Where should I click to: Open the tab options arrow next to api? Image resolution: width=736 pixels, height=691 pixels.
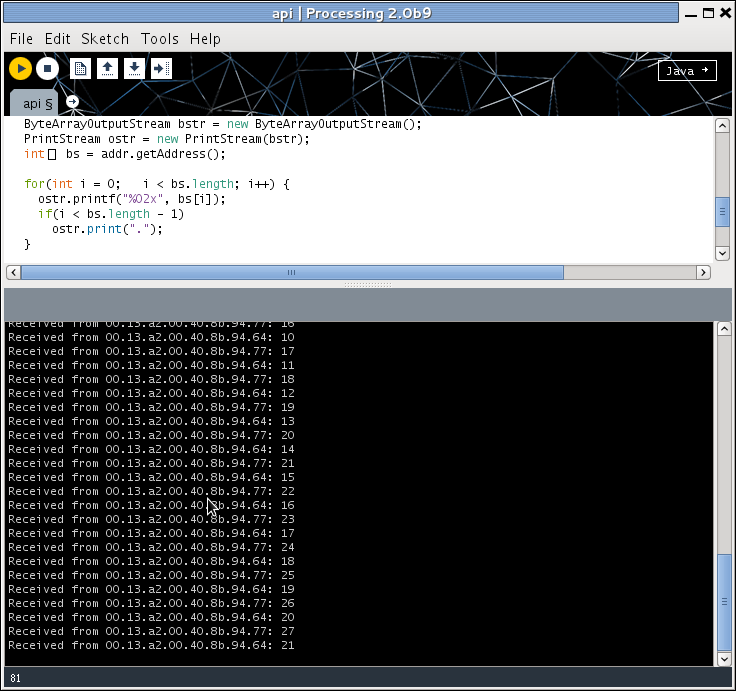pyautogui.click(x=72, y=101)
